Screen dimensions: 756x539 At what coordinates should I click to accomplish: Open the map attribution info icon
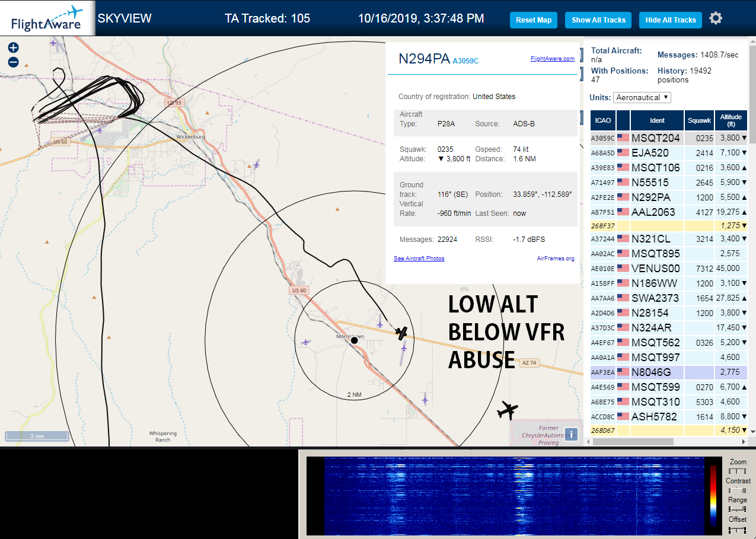(x=572, y=434)
